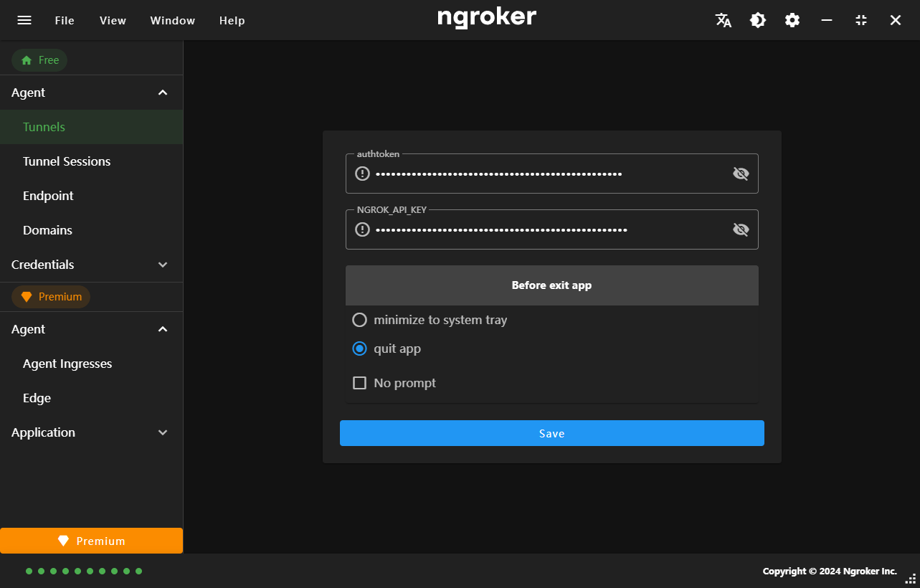Image resolution: width=920 pixels, height=588 pixels.
Task: Open the Domains page
Action: 91,230
